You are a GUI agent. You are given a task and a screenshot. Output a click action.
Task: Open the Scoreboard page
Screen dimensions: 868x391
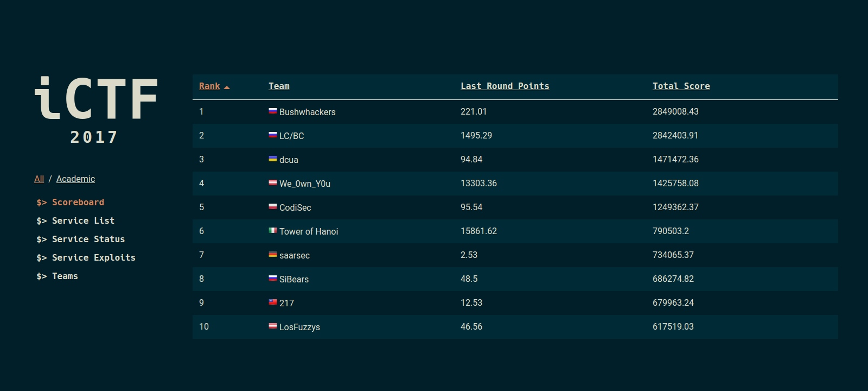click(70, 202)
